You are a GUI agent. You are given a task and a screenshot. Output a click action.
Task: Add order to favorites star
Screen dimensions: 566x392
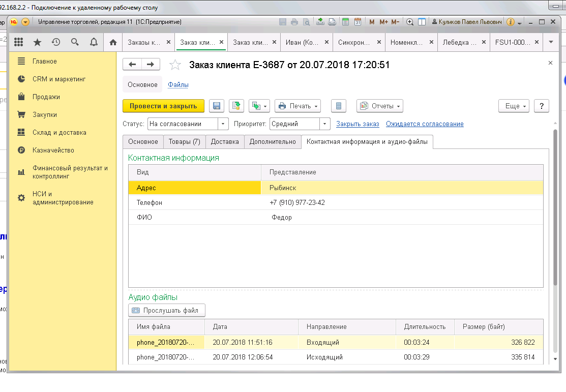coord(175,65)
